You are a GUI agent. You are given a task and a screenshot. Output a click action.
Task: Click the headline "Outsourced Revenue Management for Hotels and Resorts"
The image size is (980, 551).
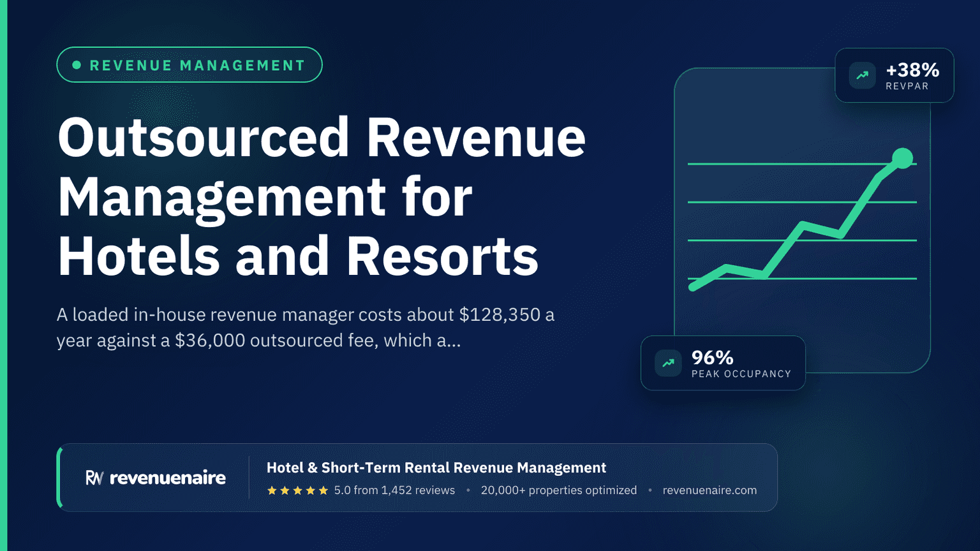point(322,196)
